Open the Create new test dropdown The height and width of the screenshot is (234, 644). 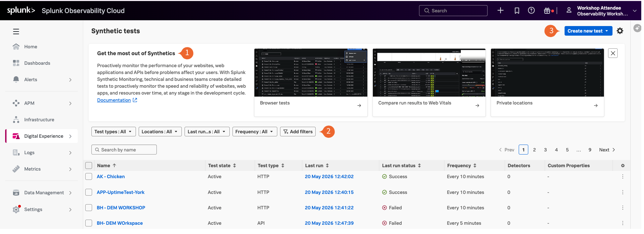(x=588, y=31)
